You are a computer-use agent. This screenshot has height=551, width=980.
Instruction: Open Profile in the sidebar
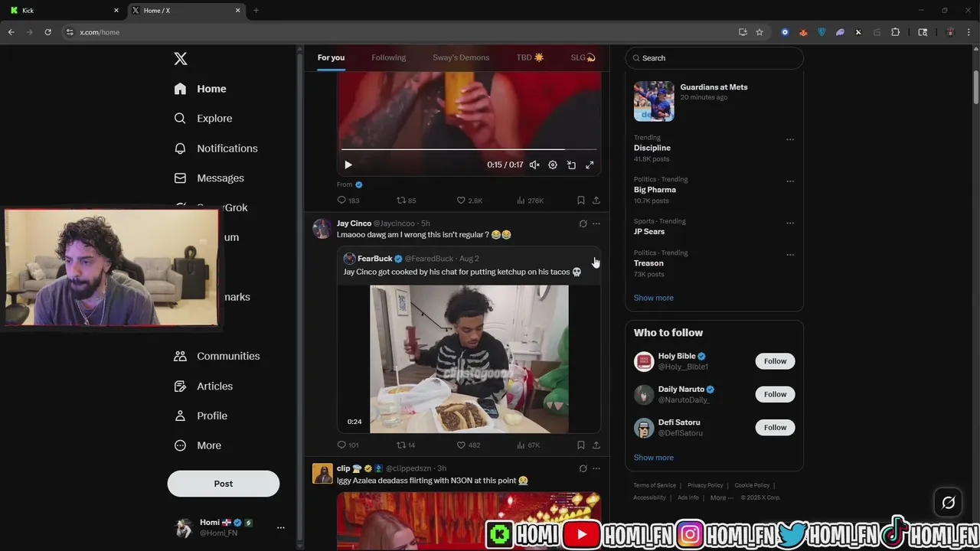pyautogui.click(x=201, y=416)
